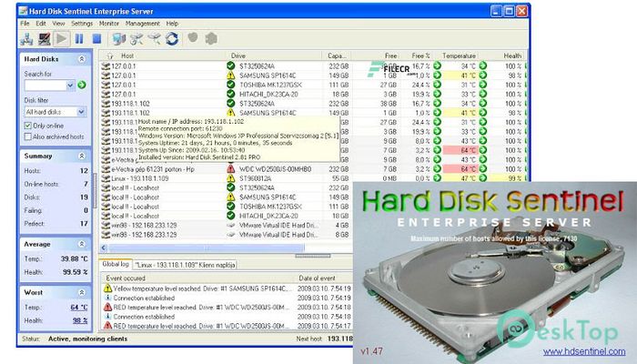The width and height of the screenshot is (637, 364).
Task: Select HITACHI_DK23CA-20 row under local !! - Localhost
Action: pyautogui.click(x=226, y=216)
